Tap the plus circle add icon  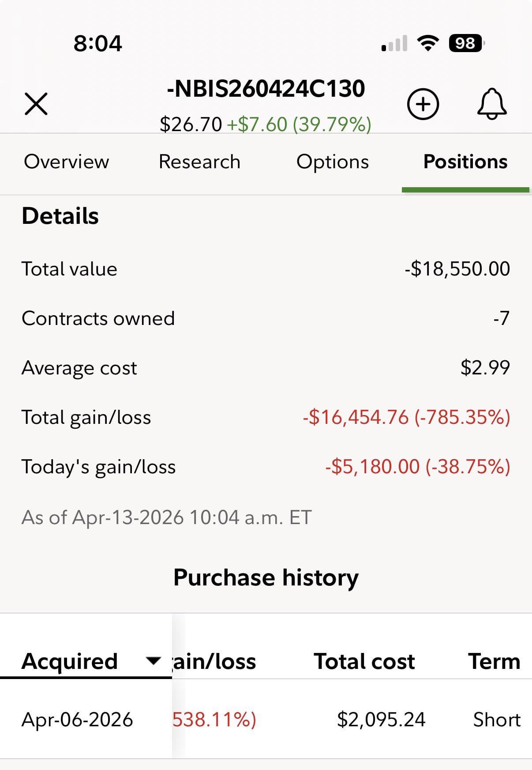pyautogui.click(x=423, y=104)
